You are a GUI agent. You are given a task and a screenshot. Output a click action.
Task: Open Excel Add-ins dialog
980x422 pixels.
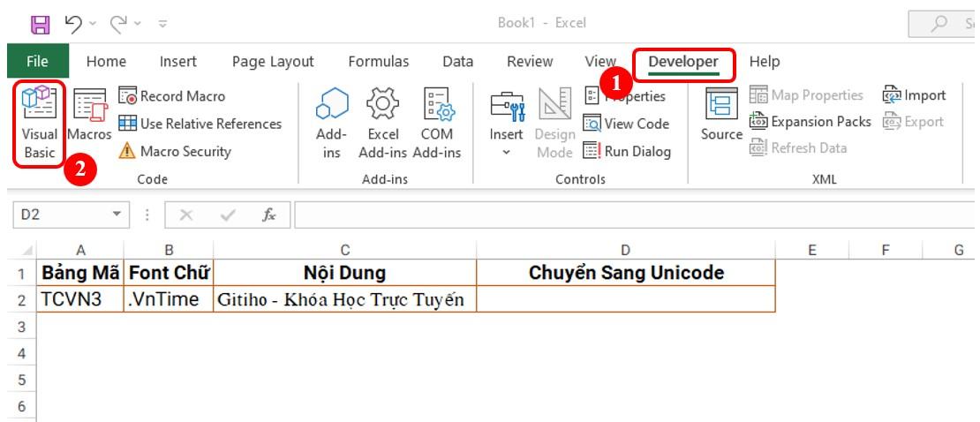[x=382, y=124]
